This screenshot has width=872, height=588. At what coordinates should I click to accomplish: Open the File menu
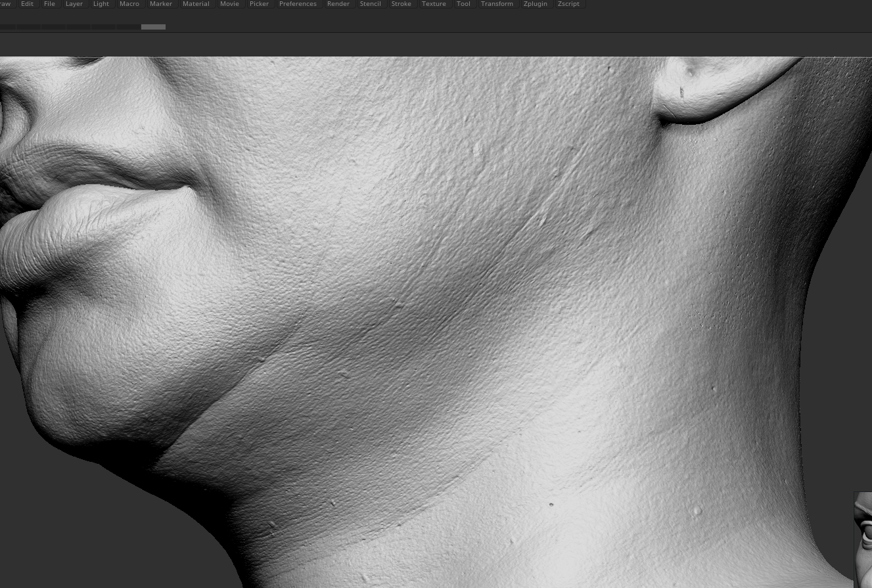coord(49,4)
